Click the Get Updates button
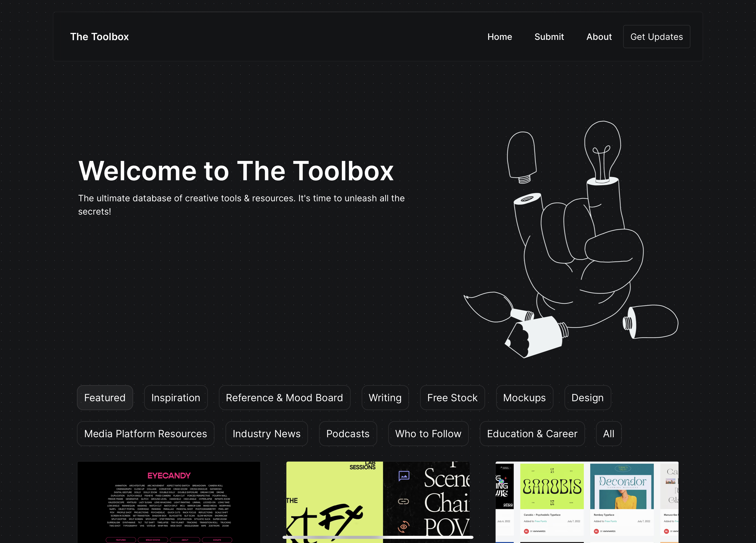The image size is (756, 543). (x=656, y=37)
